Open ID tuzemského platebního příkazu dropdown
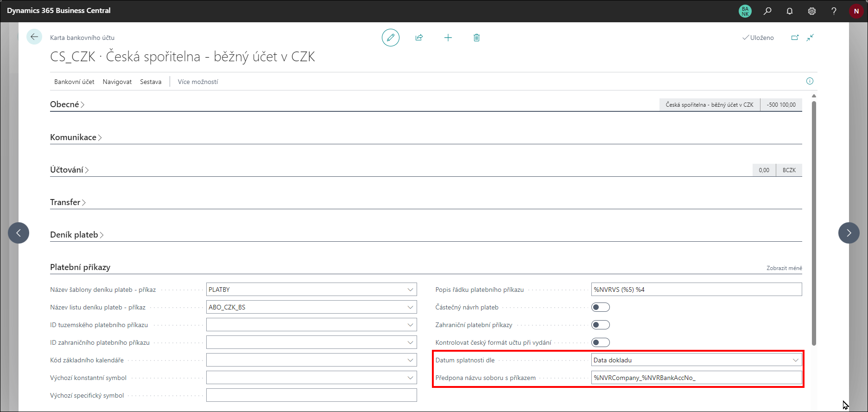This screenshot has width=868, height=412. [x=410, y=325]
